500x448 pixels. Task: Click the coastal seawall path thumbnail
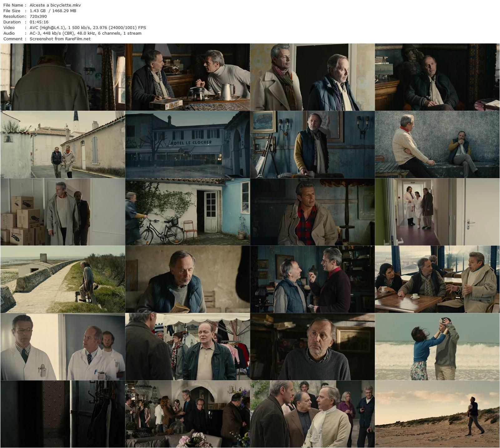[x=63, y=279]
